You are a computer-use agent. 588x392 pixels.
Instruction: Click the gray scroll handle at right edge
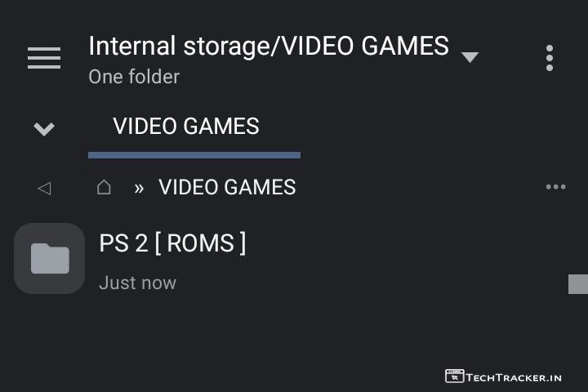(578, 284)
